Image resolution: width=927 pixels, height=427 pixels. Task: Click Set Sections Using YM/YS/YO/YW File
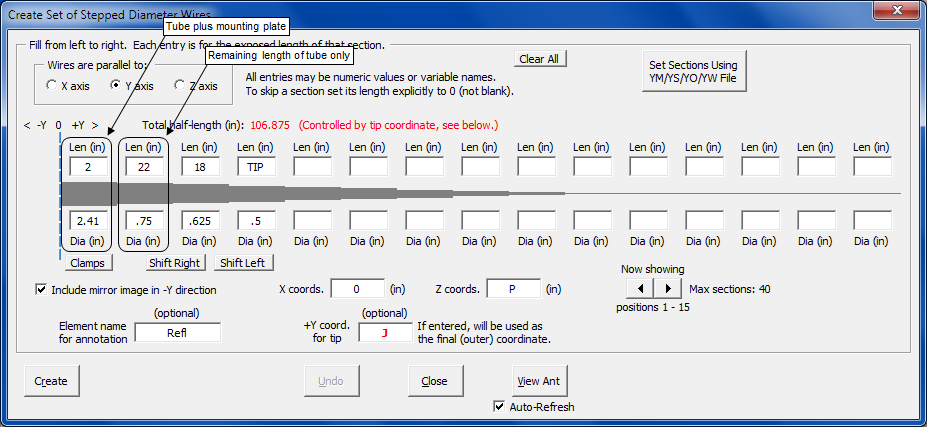693,72
